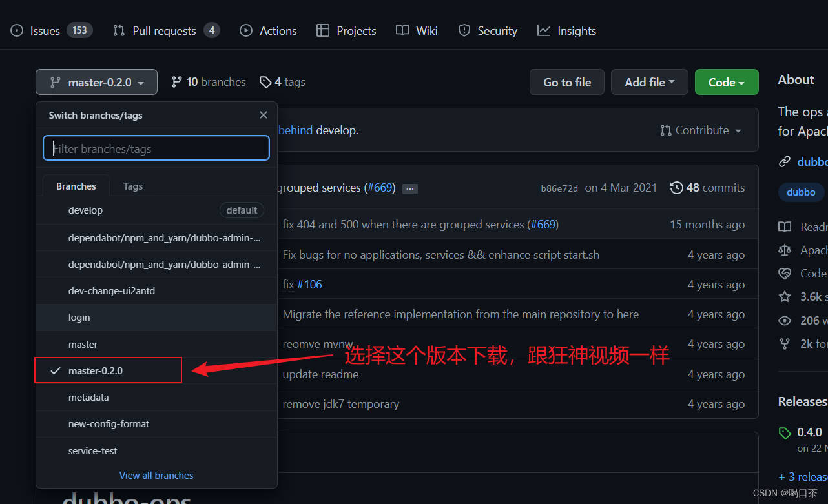This screenshot has width=828, height=504.
Task: Open the Contribute dropdown
Action: click(x=701, y=130)
